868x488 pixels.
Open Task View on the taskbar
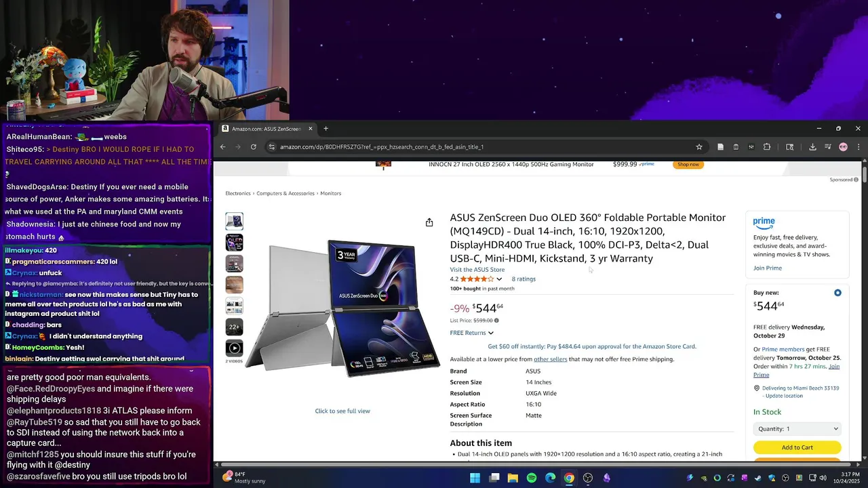pos(494,478)
